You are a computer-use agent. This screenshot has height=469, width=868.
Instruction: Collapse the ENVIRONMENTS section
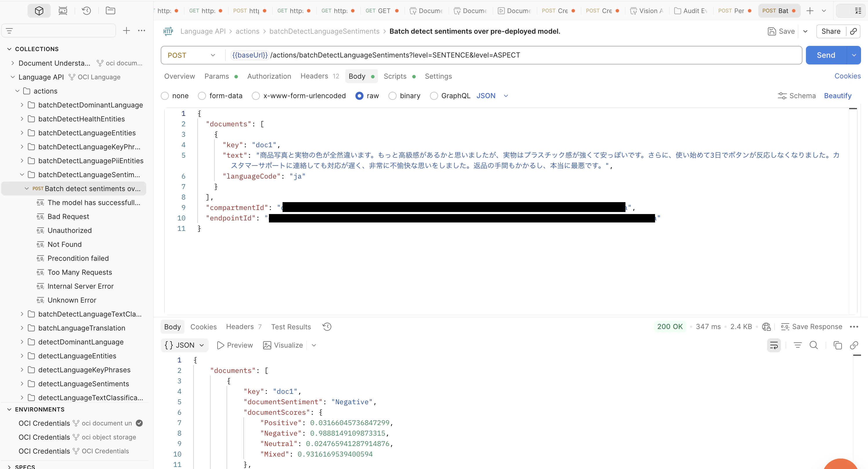(x=9, y=409)
